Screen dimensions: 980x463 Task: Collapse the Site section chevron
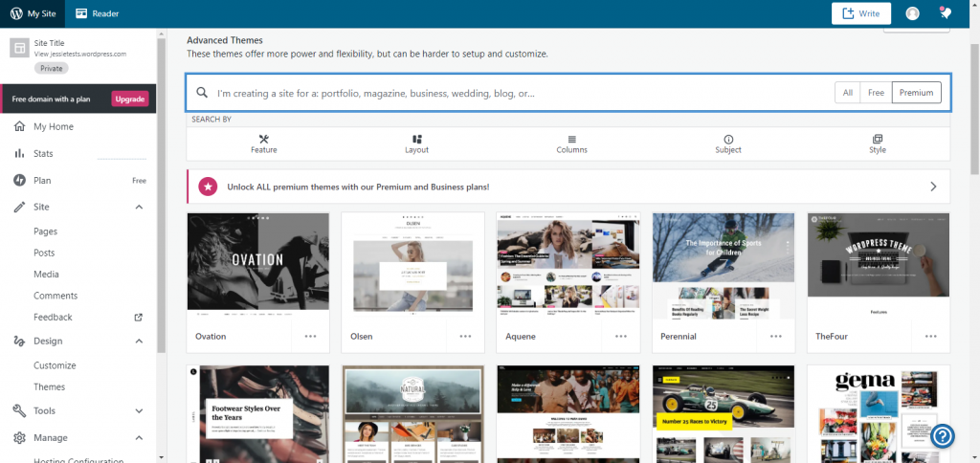[140, 207]
